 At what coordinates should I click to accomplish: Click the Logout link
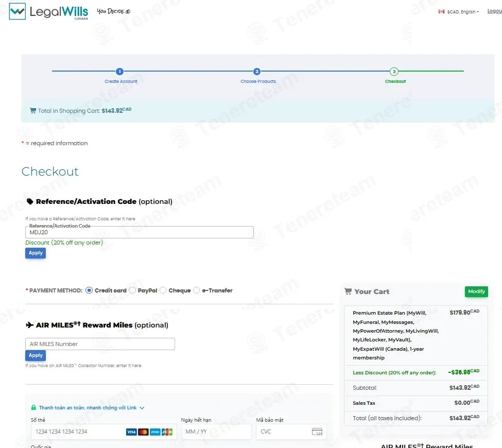click(x=495, y=11)
